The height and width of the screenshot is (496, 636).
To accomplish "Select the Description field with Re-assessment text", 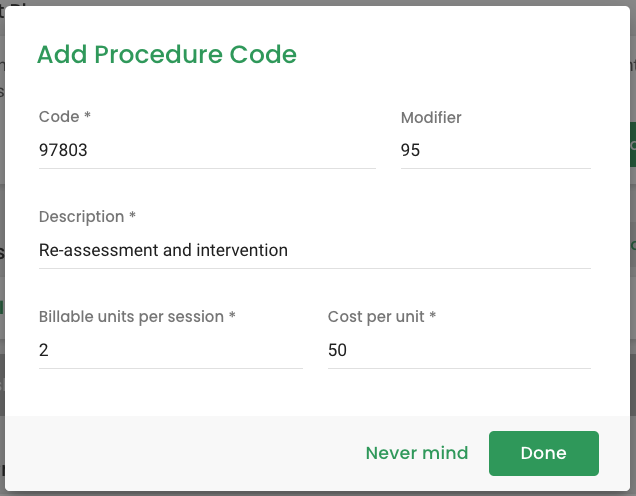I will click(x=315, y=250).
